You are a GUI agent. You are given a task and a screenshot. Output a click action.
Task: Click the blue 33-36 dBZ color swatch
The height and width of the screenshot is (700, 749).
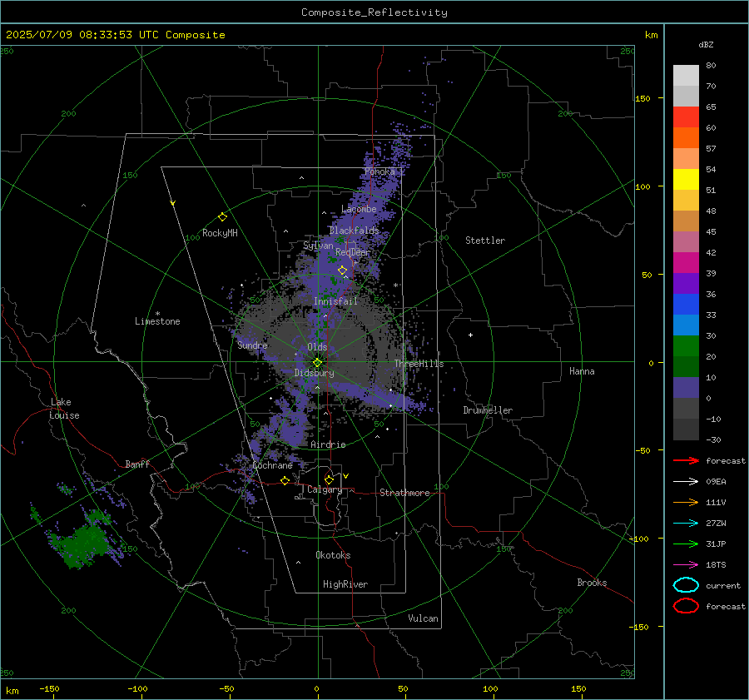[x=686, y=304]
